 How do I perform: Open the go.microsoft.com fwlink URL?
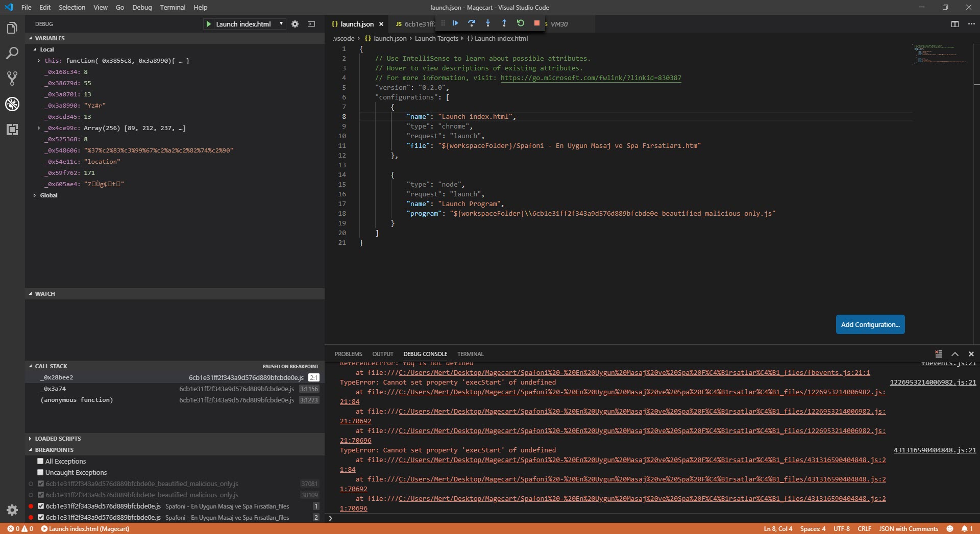click(x=591, y=78)
